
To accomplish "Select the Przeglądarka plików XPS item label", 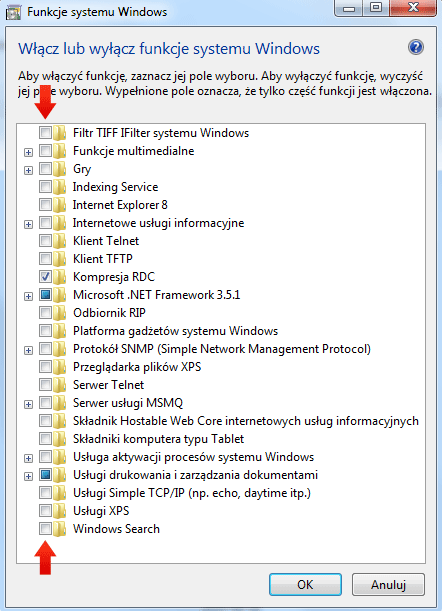I will 137,367.
